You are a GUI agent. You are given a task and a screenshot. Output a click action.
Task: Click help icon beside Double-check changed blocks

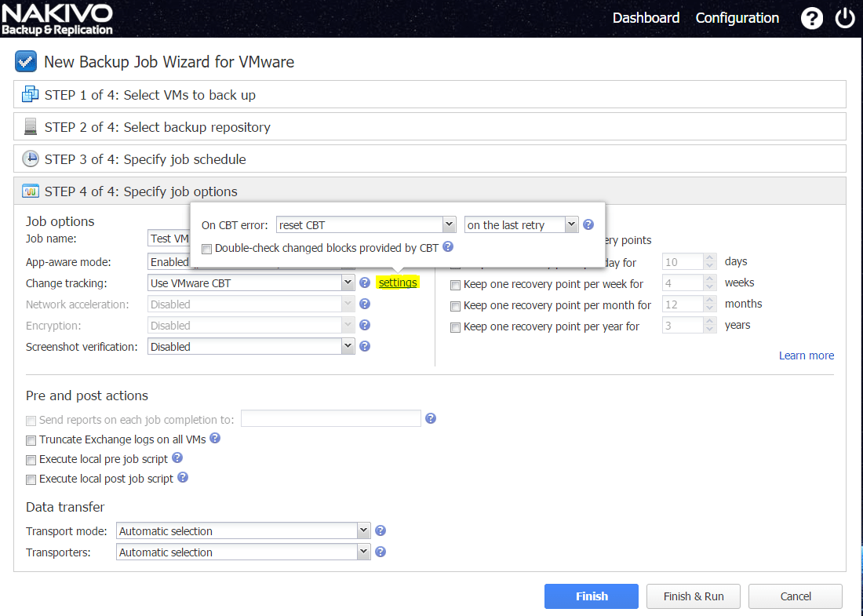coord(448,246)
